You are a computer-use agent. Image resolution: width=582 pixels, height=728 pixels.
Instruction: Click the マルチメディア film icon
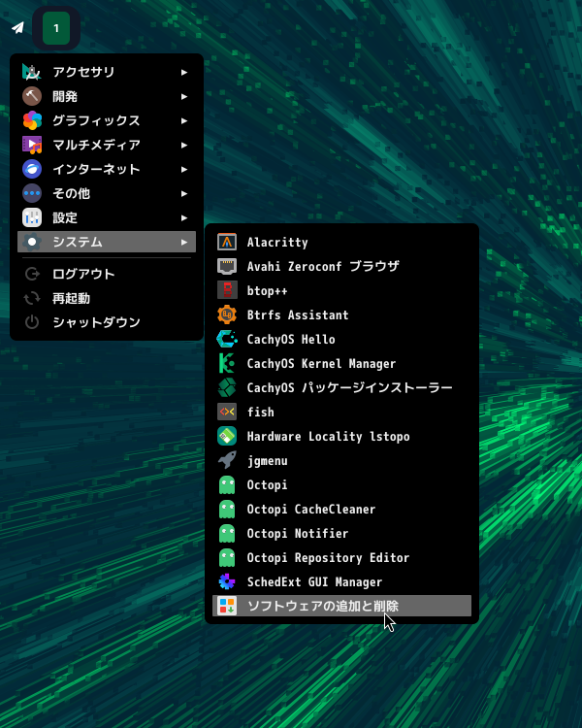(x=32, y=145)
